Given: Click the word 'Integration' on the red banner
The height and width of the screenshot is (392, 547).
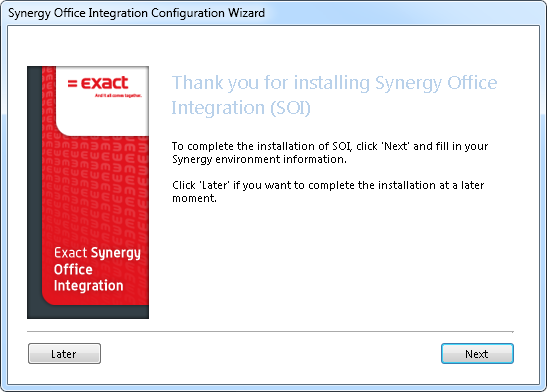Looking at the screenshot, I should (x=89, y=286).
